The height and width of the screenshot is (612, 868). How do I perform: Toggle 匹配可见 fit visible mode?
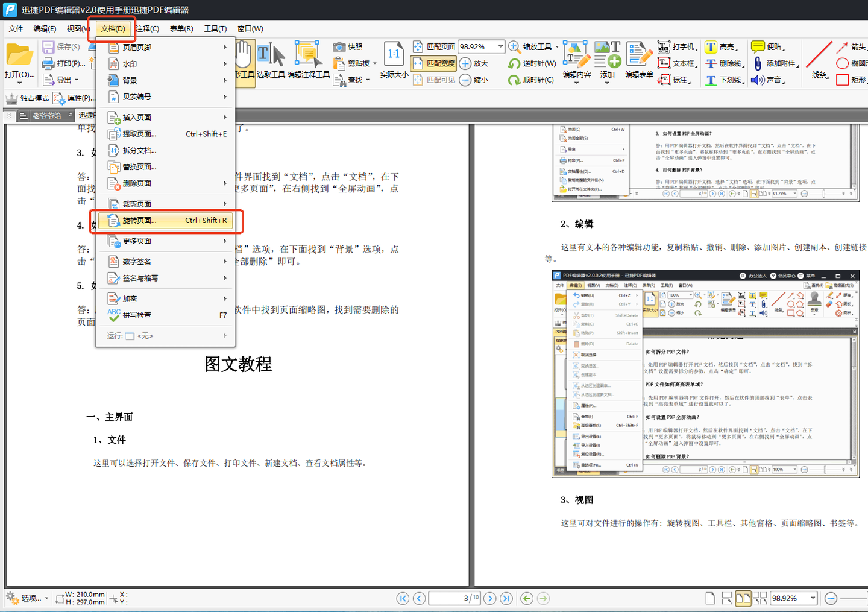coord(433,80)
